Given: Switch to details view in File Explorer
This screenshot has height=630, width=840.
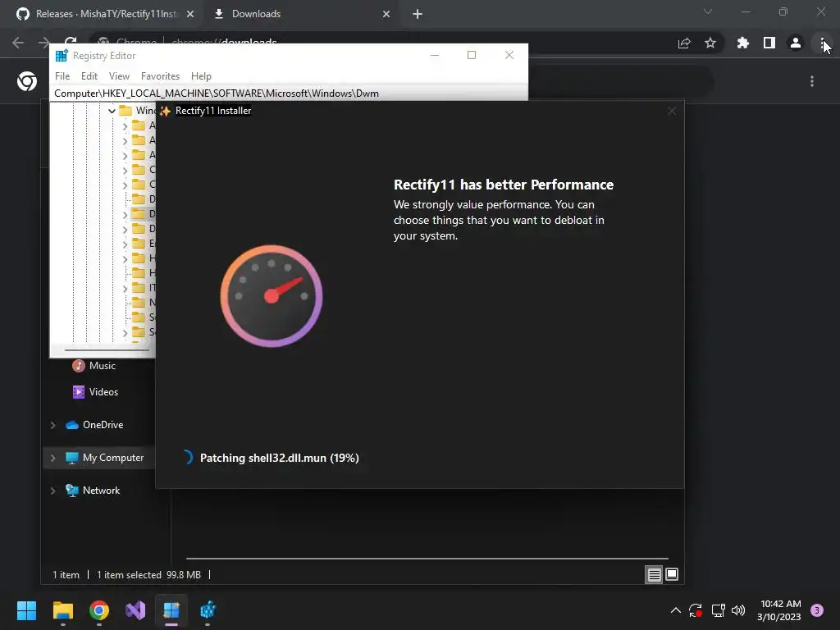Looking at the screenshot, I should click(654, 575).
